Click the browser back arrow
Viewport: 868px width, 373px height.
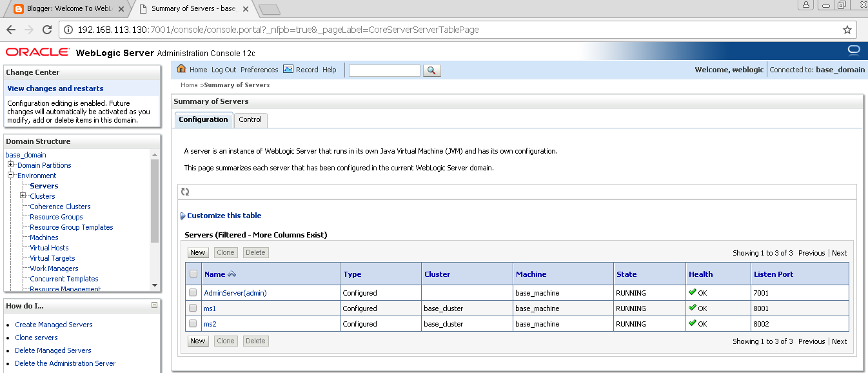[x=10, y=30]
